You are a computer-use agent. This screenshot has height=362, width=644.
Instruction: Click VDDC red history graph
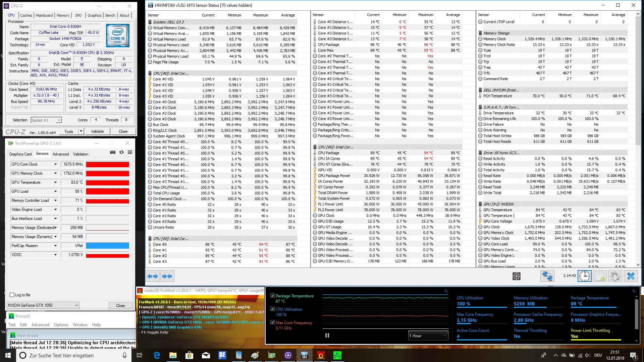click(108, 255)
